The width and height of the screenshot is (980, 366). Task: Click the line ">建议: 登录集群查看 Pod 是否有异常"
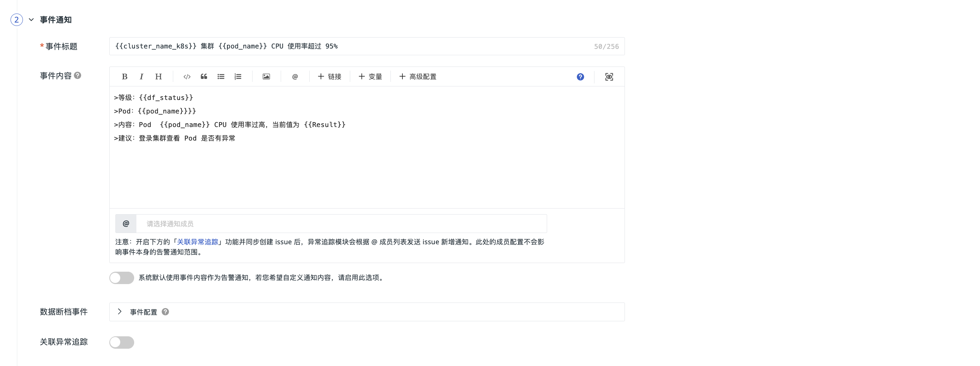click(x=174, y=138)
